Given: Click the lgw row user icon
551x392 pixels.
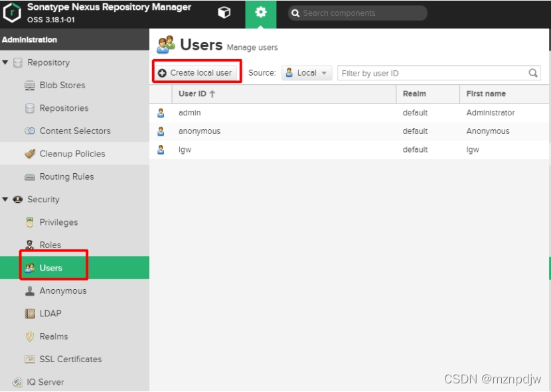Looking at the screenshot, I should coord(161,150).
